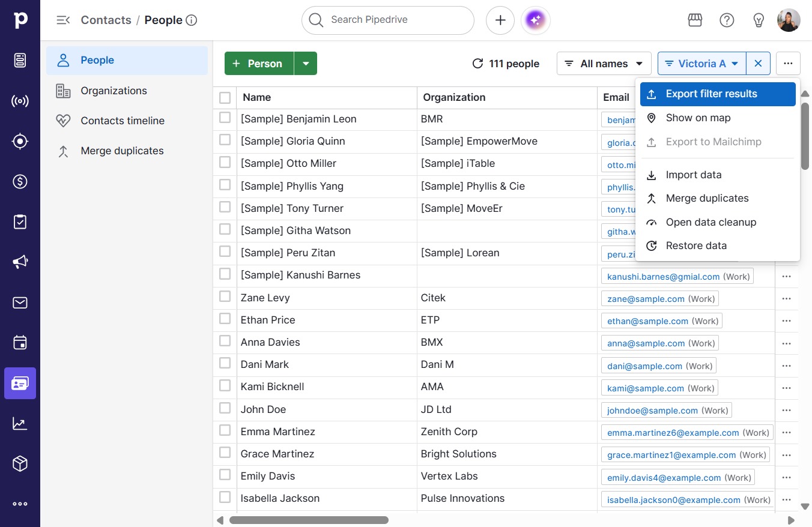Clear the Victoria A filter
This screenshot has width=812, height=527.
pos(758,64)
